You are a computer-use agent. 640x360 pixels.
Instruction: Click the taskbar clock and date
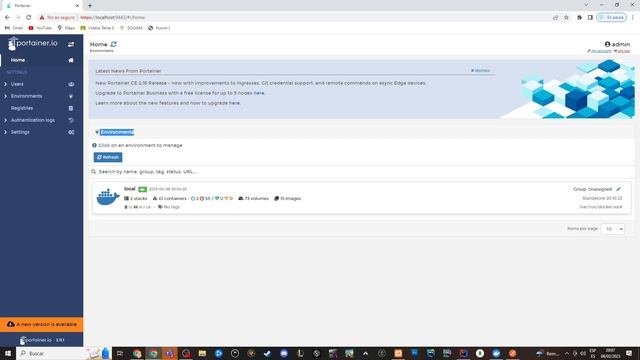pyautogui.click(x=610, y=353)
